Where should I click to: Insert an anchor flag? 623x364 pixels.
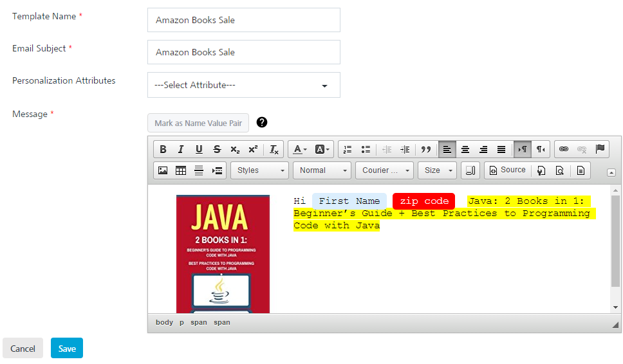600,149
